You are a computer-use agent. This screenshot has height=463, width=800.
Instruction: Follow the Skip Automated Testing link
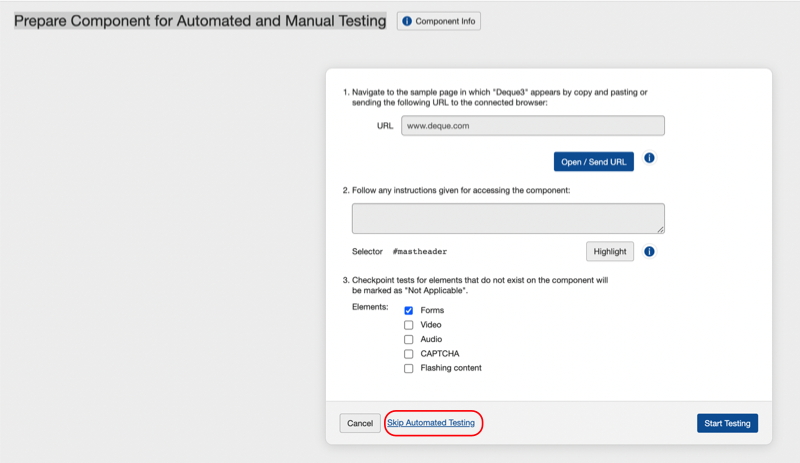click(431, 423)
